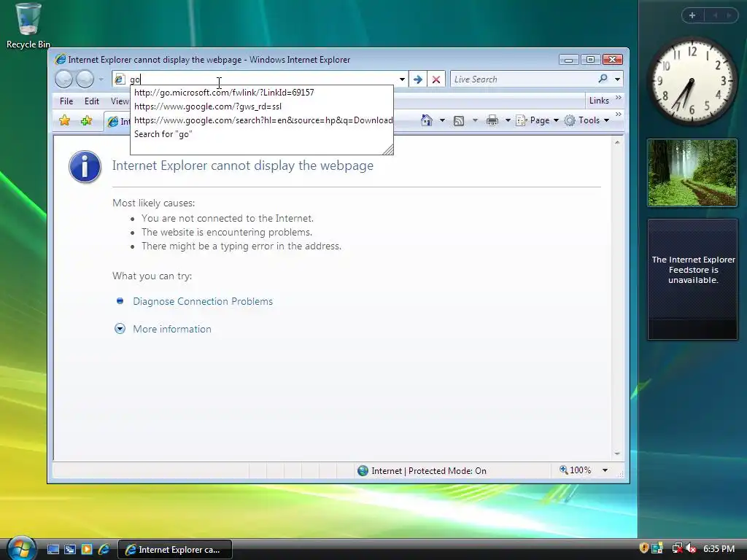This screenshot has height=560, width=747.
Task: Click the analog Clock gadget
Action: pyautogui.click(x=692, y=82)
